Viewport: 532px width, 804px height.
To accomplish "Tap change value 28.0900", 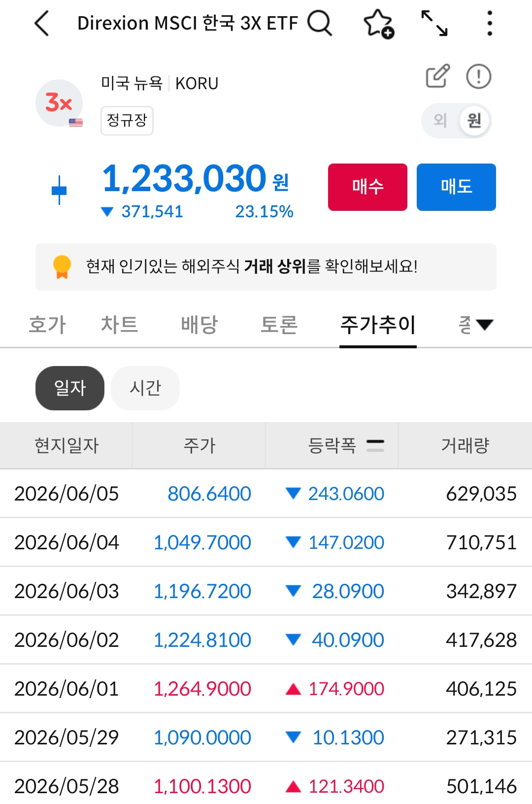I will pos(348,591).
